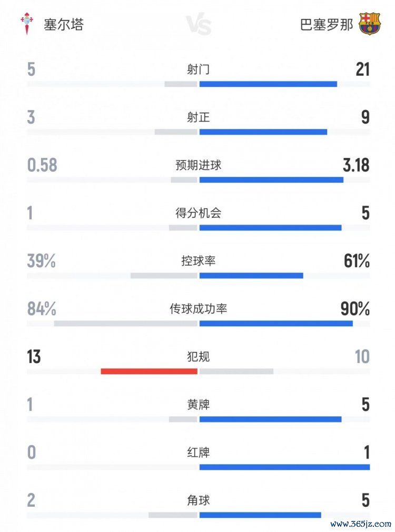The height and width of the screenshot is (532, 395).
Task: Select the 塞尔塔 team name
Action: click(64, 24)
